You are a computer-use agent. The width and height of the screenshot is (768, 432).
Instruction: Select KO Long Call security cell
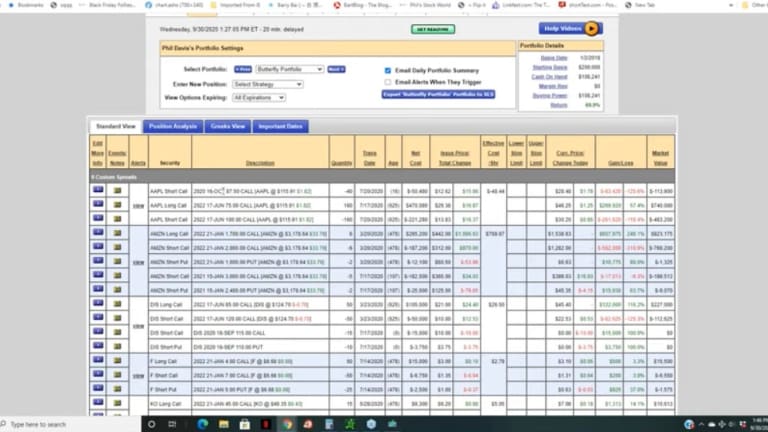(169, 404)
